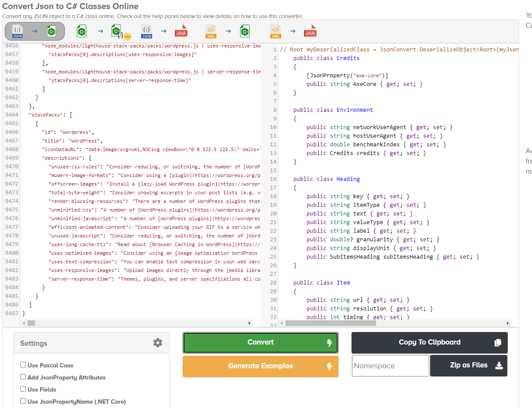Click the first XML icon in the toolbar
Viewport: 532px width, 408px height.
[x=211, y=31]
